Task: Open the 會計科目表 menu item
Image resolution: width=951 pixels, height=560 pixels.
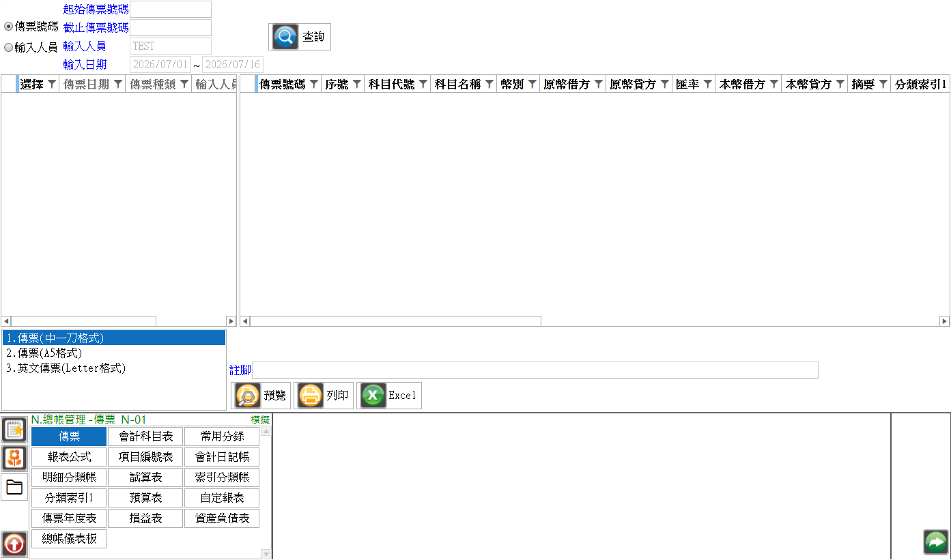Action: coord(145,437)
